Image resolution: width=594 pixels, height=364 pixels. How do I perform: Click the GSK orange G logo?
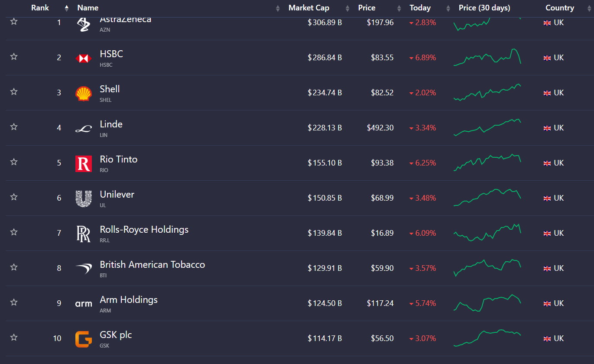[x=83, y=339]
